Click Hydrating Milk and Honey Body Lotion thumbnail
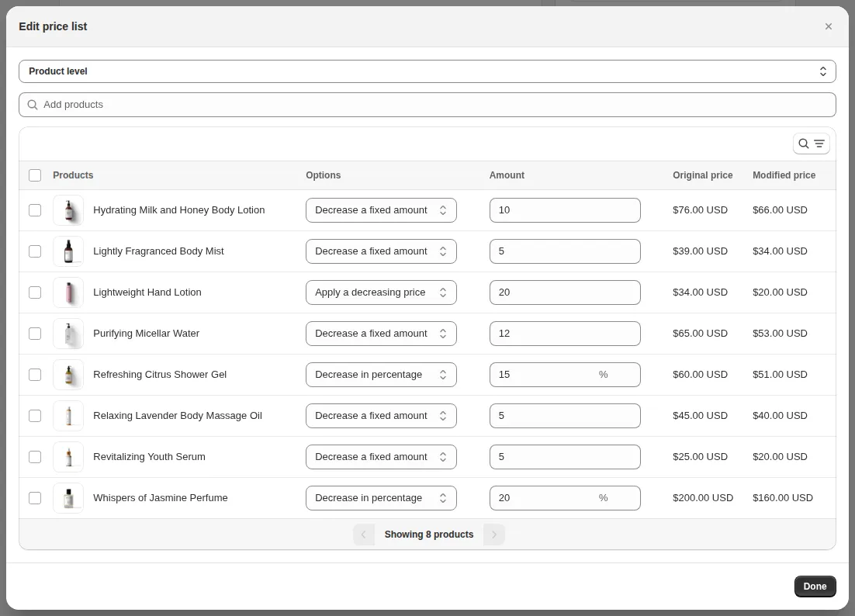 pos(68,210)
